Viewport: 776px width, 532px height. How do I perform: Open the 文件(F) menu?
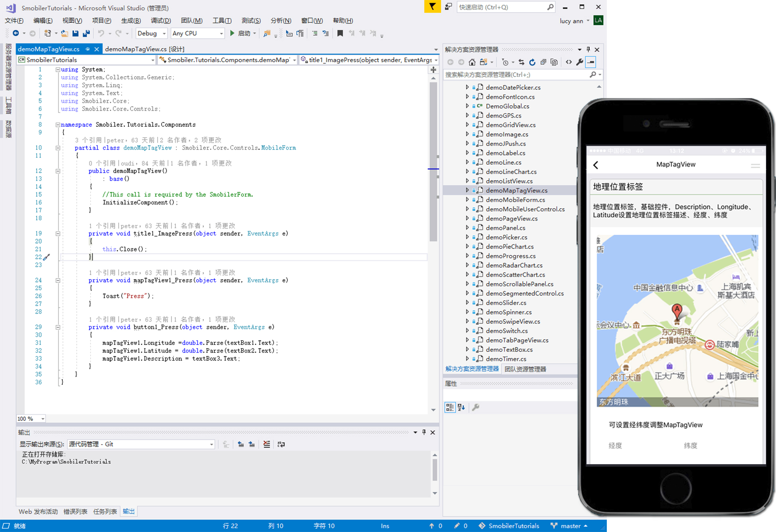[14, 21]
